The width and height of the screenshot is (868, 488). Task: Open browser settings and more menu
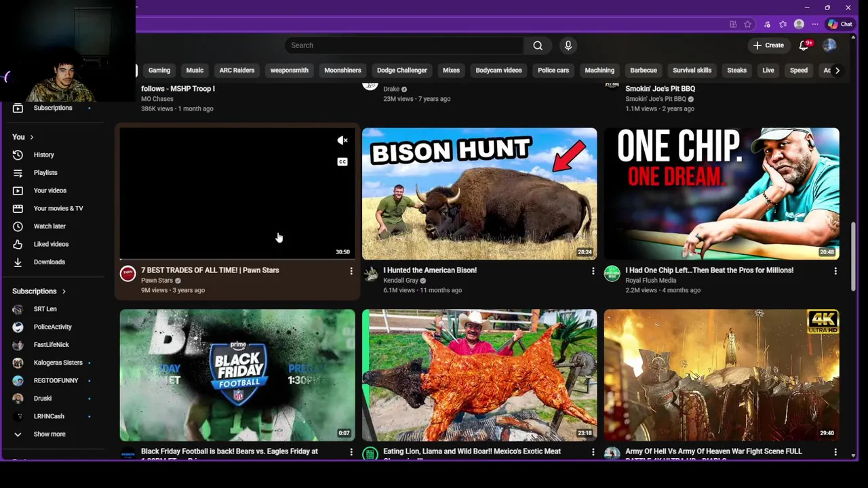click(x=815, y=24)
